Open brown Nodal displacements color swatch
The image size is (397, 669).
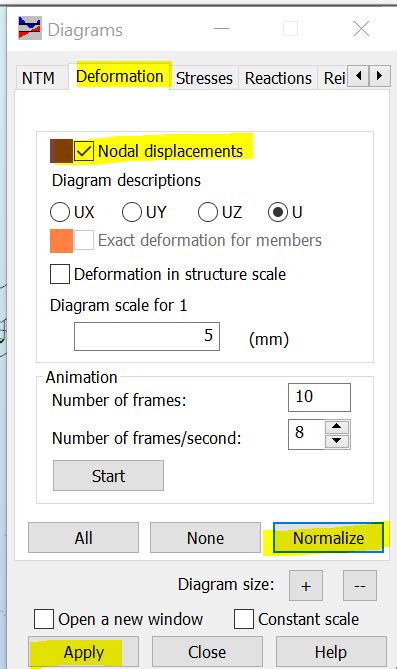click(61, 151)
